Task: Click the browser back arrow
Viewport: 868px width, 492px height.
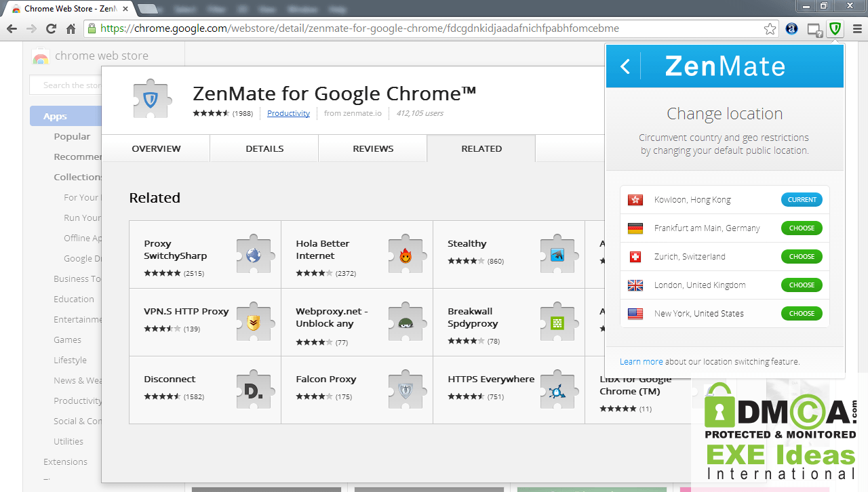Action: (12, 28)
